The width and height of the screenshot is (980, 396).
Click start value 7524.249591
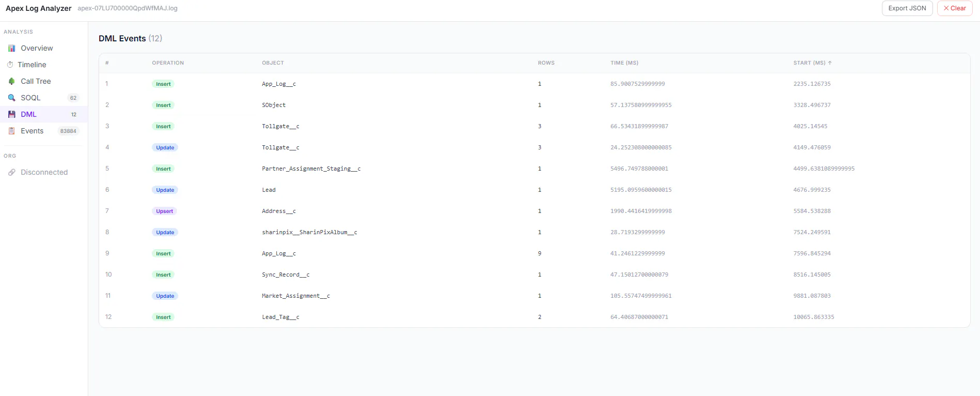(x=812, y=232)
